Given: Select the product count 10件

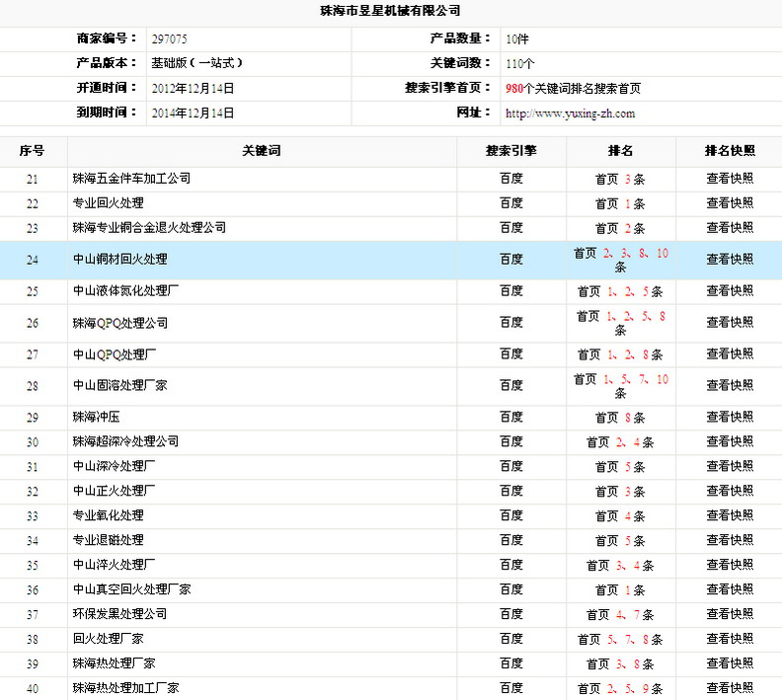Looking at the screenshot, I should pyautogui.click(x=516, y=39).
